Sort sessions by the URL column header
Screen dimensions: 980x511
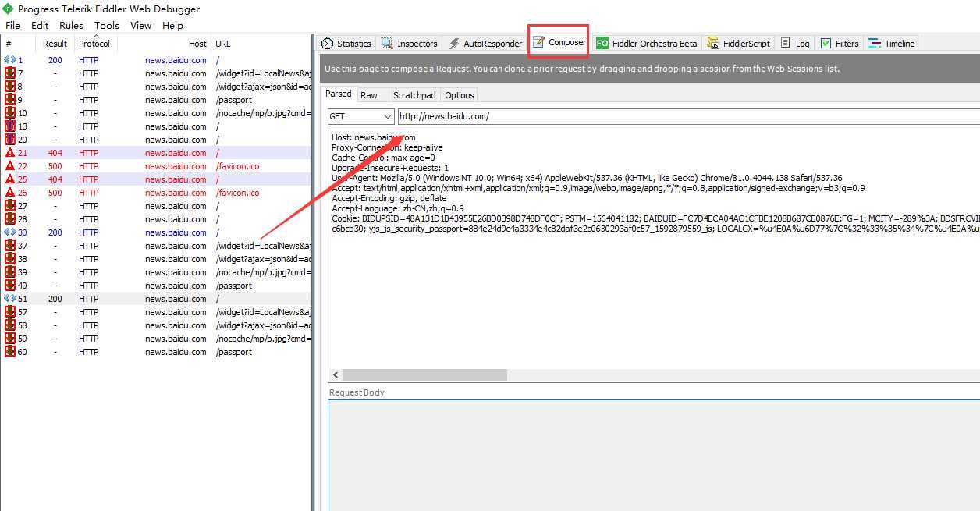point(261,44)
